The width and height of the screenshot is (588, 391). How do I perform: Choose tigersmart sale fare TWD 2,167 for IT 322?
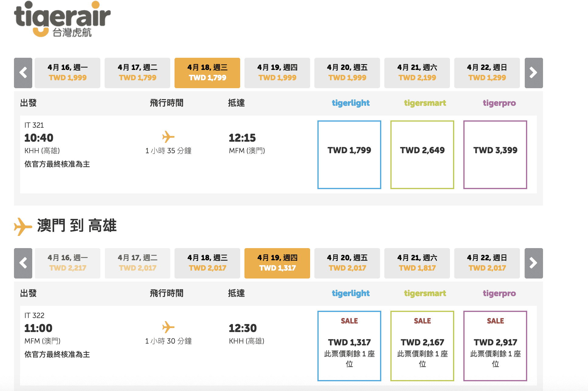pos(422,346)
